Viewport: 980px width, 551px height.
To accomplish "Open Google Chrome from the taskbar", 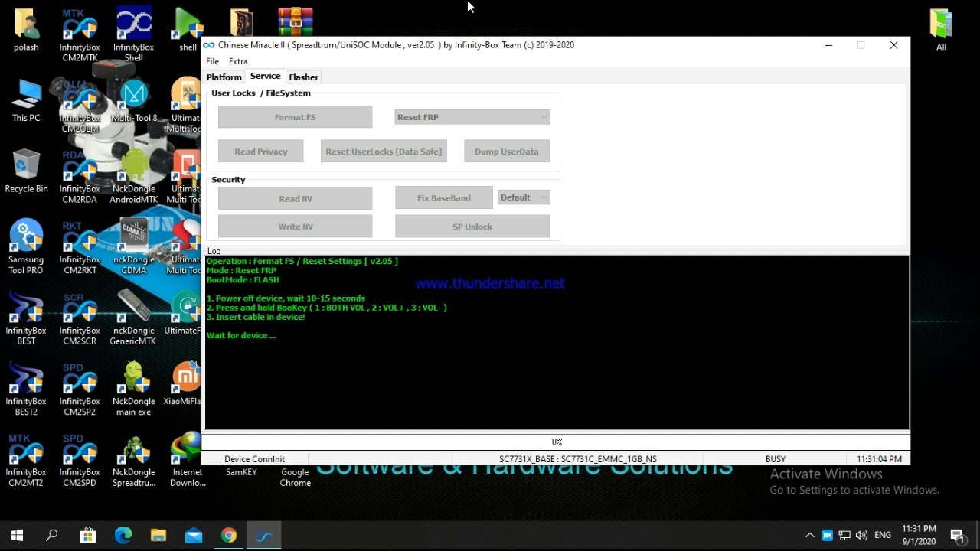I will click(x=229, y=536).
